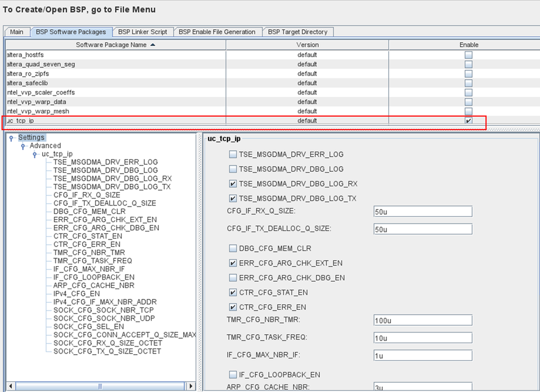Enable the altera_hostfs package checkbox
Viewport: 540px width, 392px height.
[468, 55]
